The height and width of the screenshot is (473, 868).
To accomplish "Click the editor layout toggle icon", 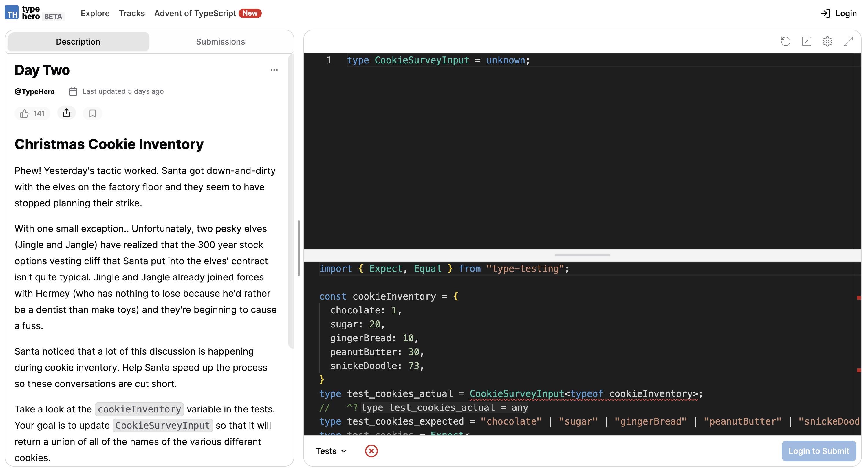I will click(x=806, y=41).
